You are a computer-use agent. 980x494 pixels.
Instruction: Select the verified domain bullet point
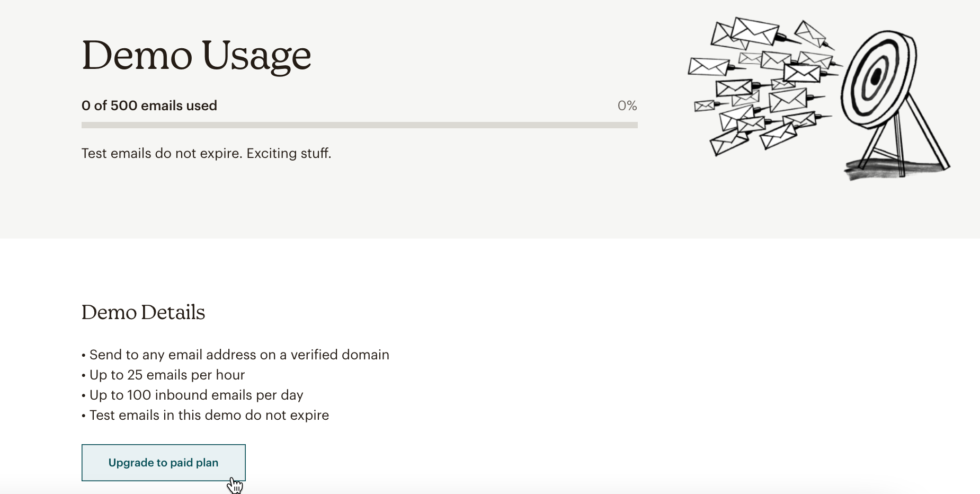239,355
